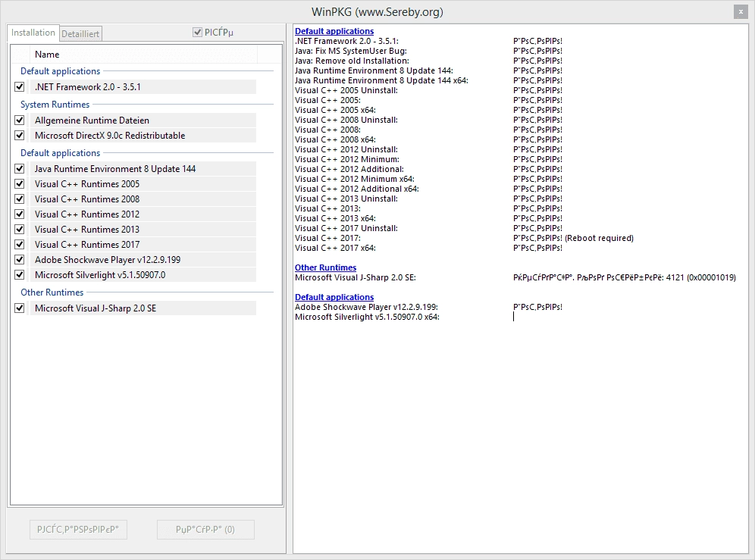Open the Other Runtimes link in log
Image resolution: width=755 pixels, height=560 pixels.
[325, 267]
